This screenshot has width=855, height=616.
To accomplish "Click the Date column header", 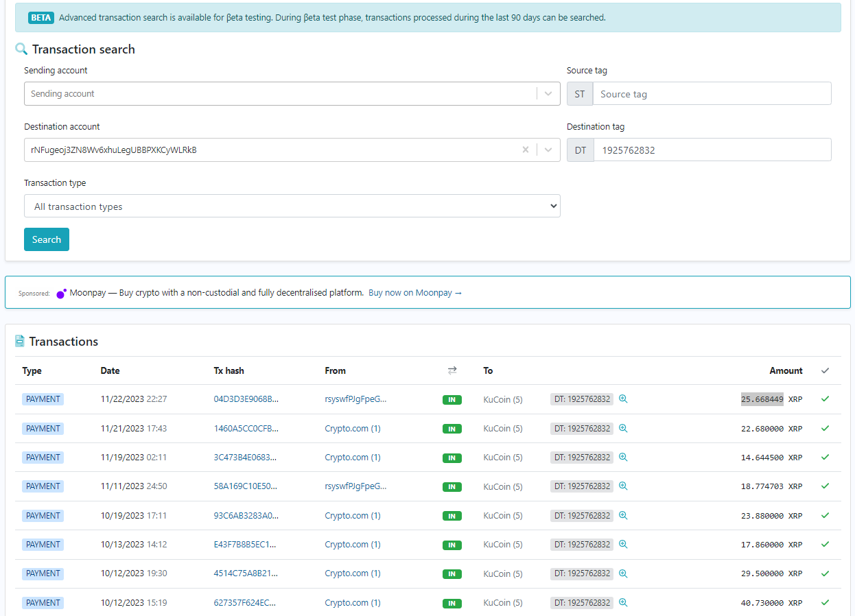I will point(110,370).
